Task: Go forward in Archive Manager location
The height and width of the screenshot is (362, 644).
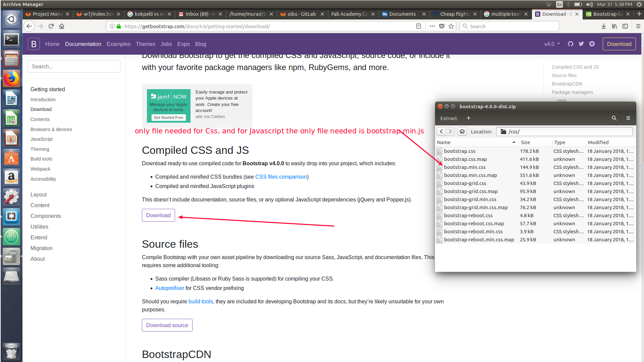Action: 450,131
